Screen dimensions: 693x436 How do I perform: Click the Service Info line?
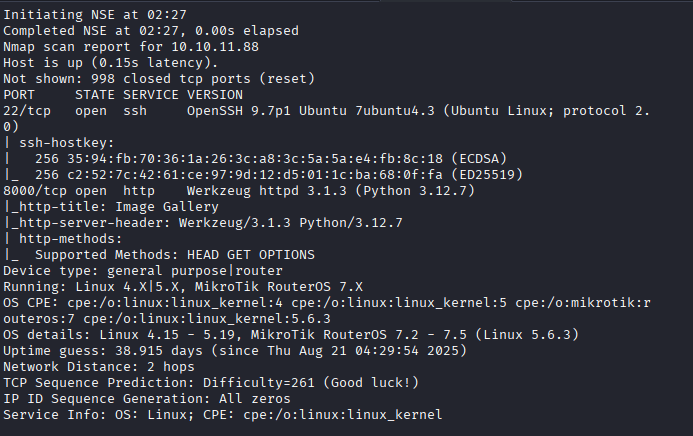click(222, 415)
